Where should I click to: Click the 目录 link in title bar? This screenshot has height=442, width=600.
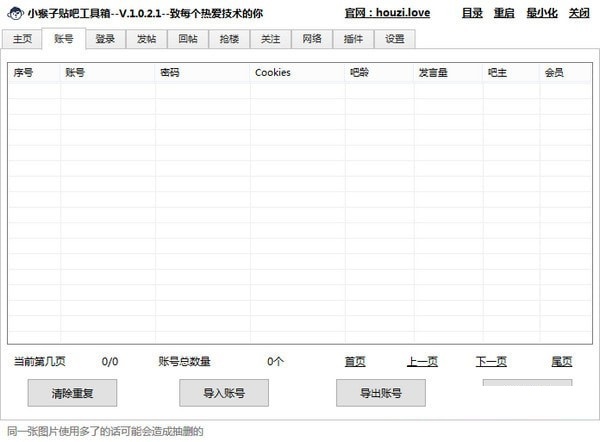[x=472, y=14]
